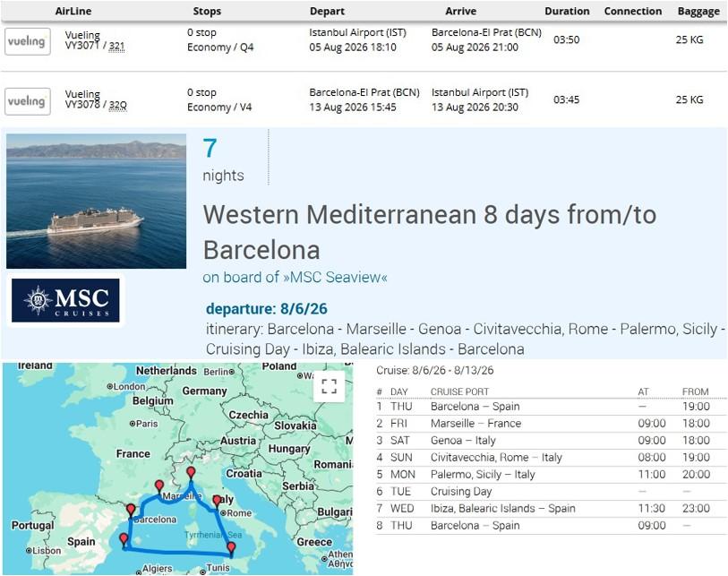Click the Stops column header

tap(207, 11)
